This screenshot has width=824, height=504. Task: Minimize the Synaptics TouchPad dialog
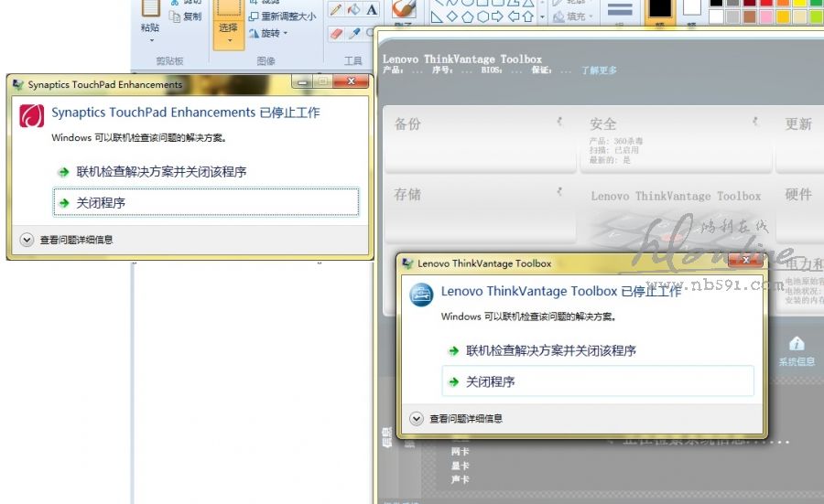pos(302,81)
